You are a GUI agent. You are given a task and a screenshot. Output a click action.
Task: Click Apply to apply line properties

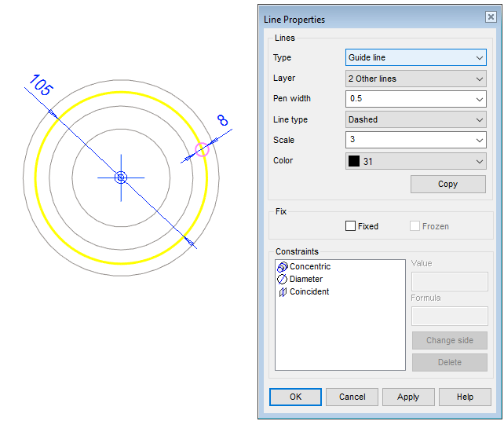tap(408, 397)
